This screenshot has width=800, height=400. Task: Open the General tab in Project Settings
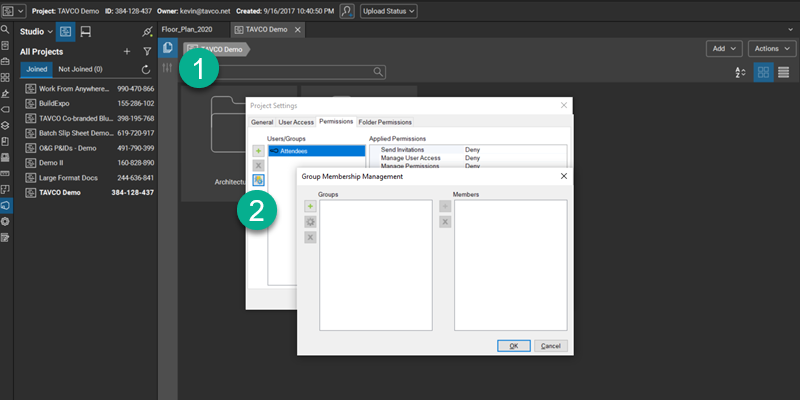click(x=262, y=122)
